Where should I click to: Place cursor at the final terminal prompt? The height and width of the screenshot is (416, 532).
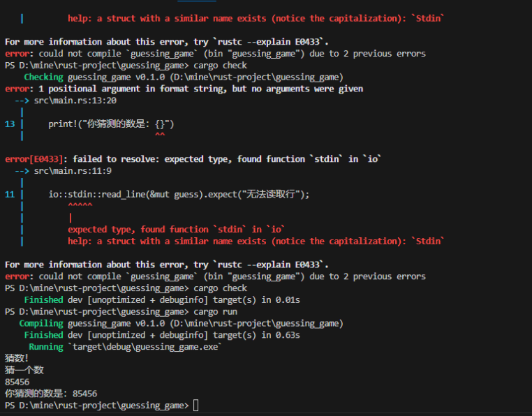(195, 406)
